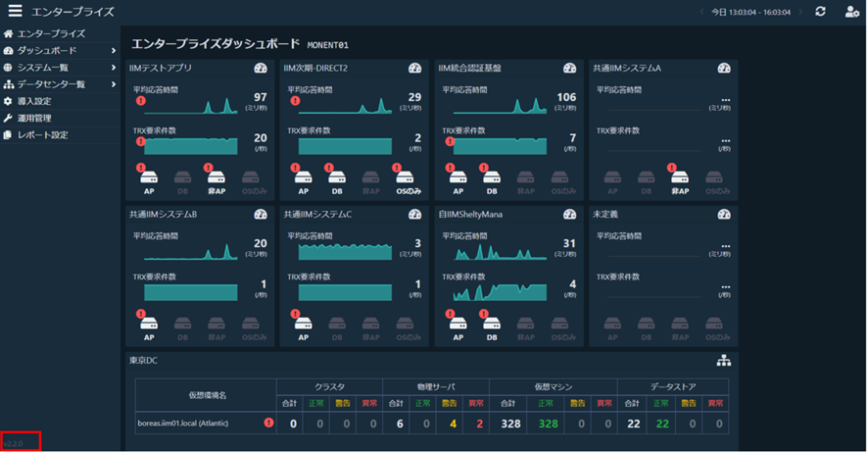Viewport: 868px width, 452px height.
Task: Open the 自IIMSheltyMana card title
Action: pos(470,215)
